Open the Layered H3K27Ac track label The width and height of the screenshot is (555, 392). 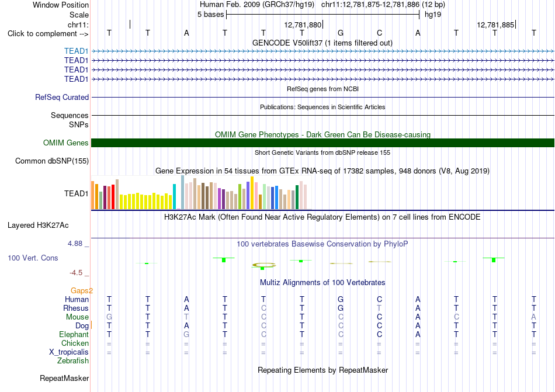coord(38,226)
